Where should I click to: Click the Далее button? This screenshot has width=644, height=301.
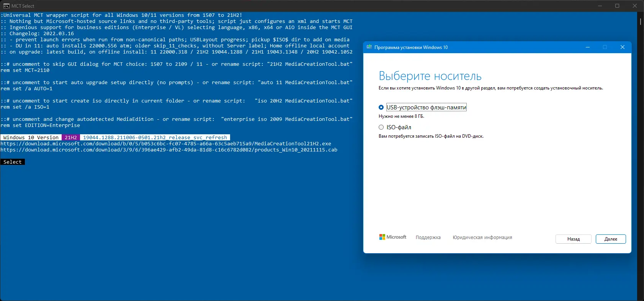[611, 239]
